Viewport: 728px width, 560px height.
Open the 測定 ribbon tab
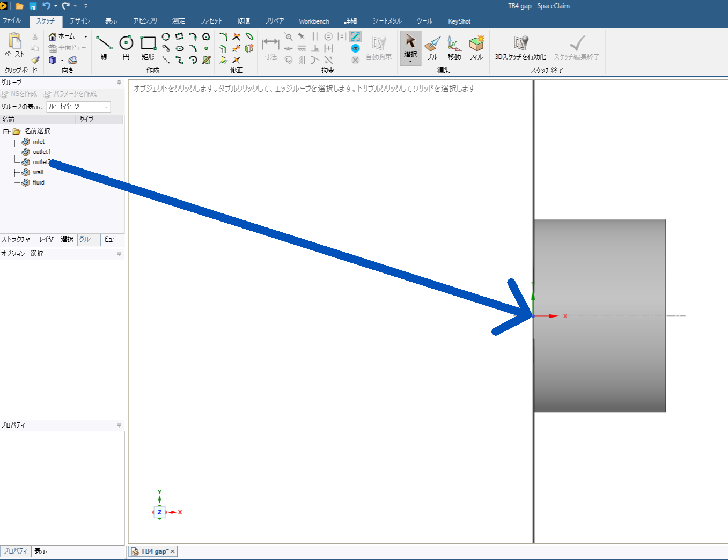[179, 21]
